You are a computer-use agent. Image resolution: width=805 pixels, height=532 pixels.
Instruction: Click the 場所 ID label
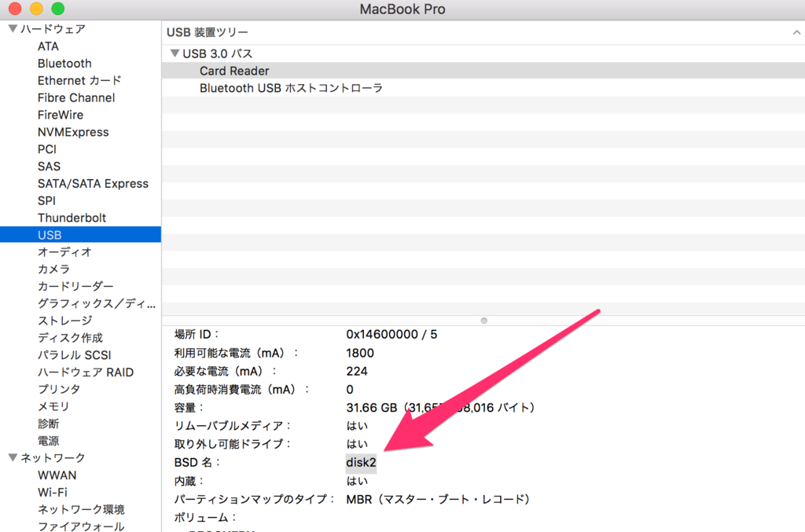[197, 335]
